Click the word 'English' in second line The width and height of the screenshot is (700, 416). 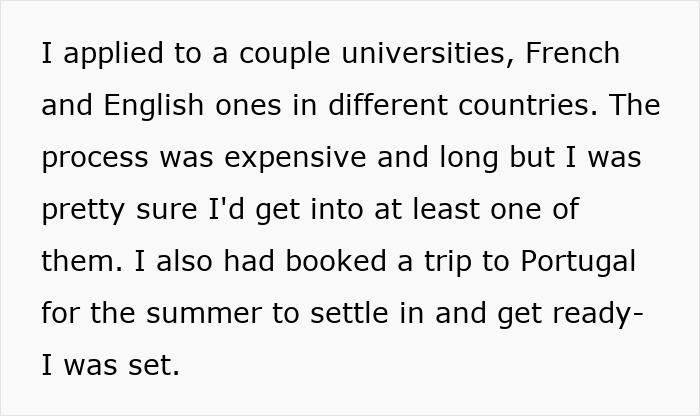click(x=154, y=105)
